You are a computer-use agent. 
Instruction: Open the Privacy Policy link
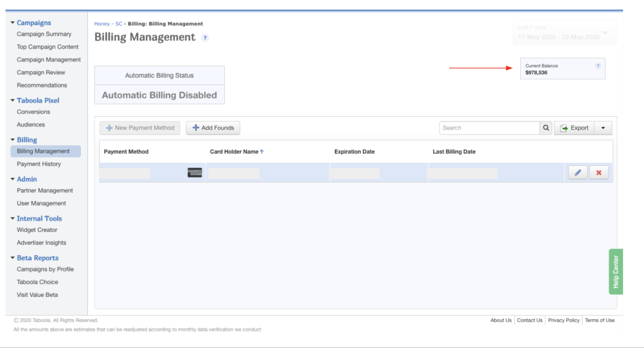(x=564, y=320)
